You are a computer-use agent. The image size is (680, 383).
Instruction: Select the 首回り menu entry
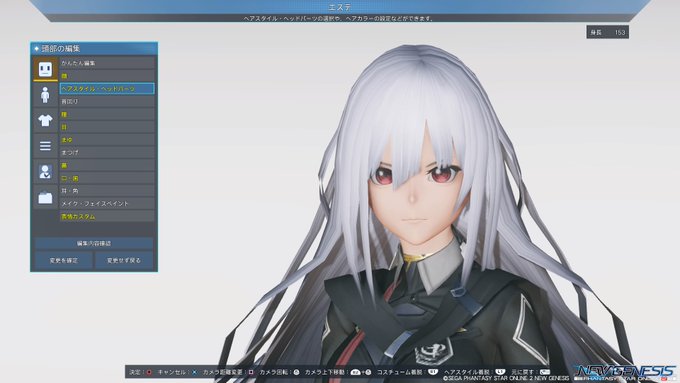[x=107, y=101]
